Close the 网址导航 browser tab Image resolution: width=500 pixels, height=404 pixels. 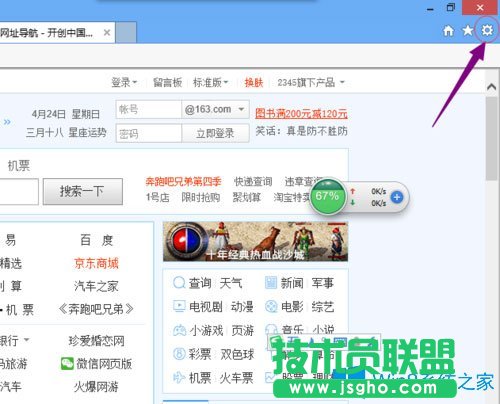[107, 33]
